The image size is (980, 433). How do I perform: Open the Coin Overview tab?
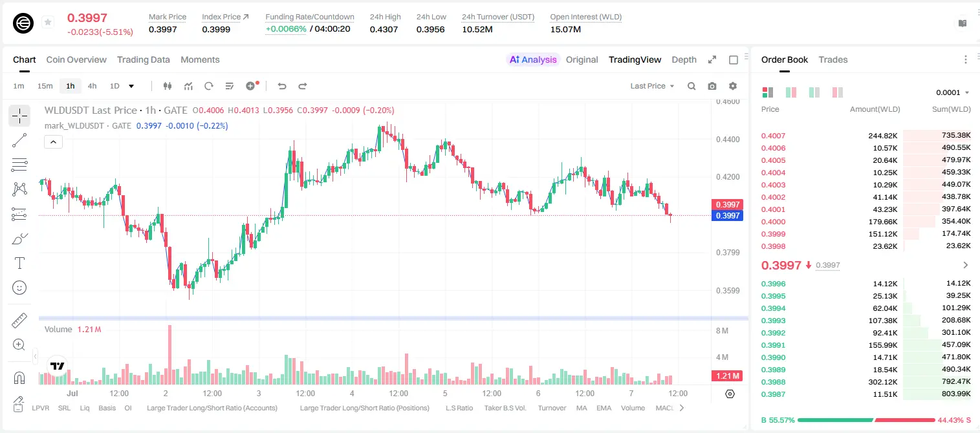[76, 59]
